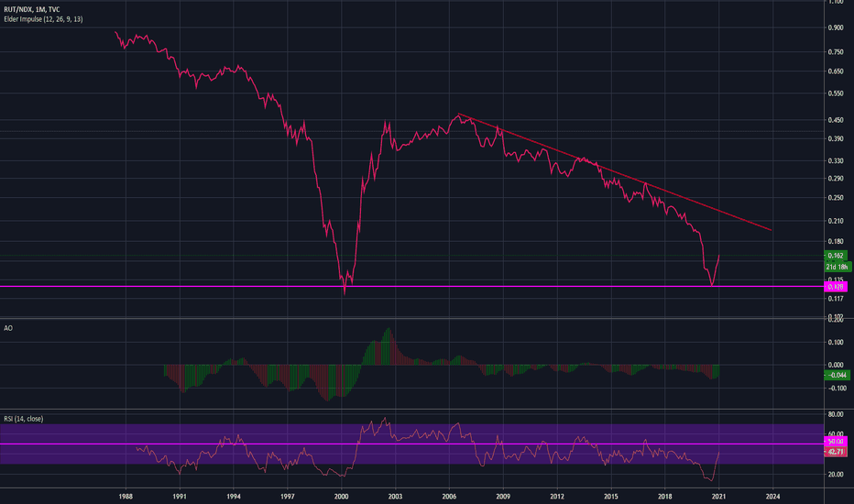854x504 pixels.
Task: Click the 1997 label on time axis
Action: tap(288, 497)
